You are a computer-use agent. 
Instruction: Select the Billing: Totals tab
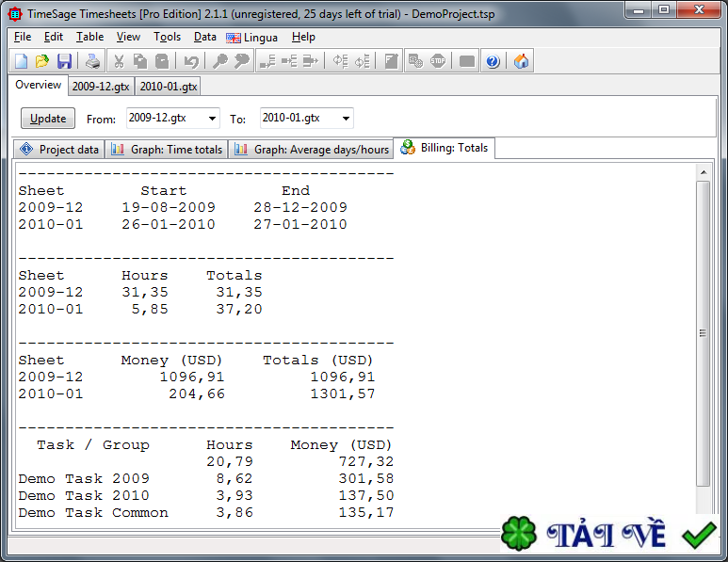(445, 148)
